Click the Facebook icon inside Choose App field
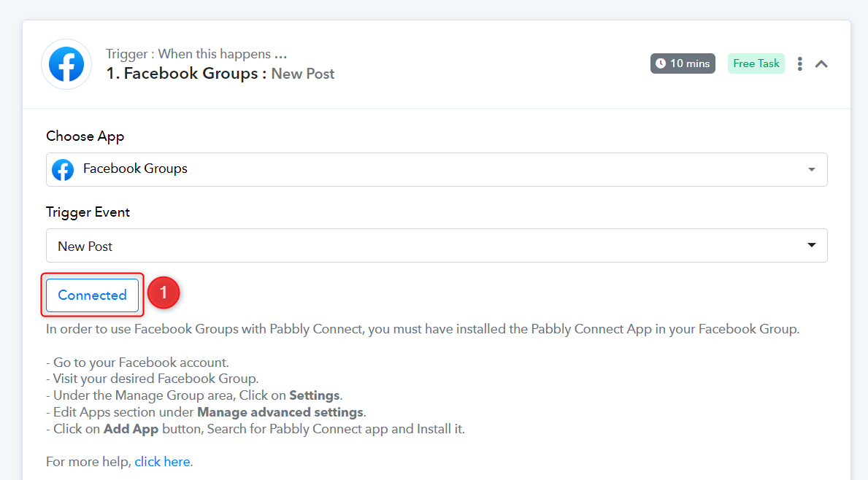Image resolution: width=868 pixels, height=480 pixels. (63, 170)
